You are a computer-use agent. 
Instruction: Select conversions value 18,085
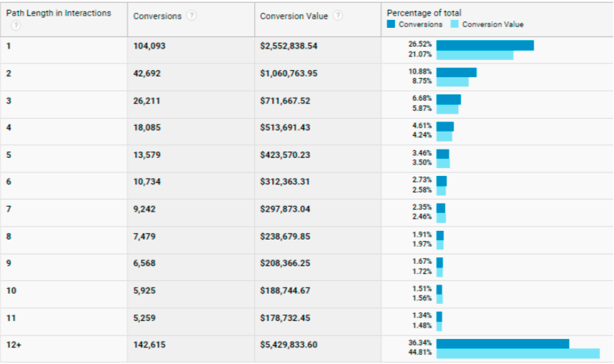(x=147, y=127)
